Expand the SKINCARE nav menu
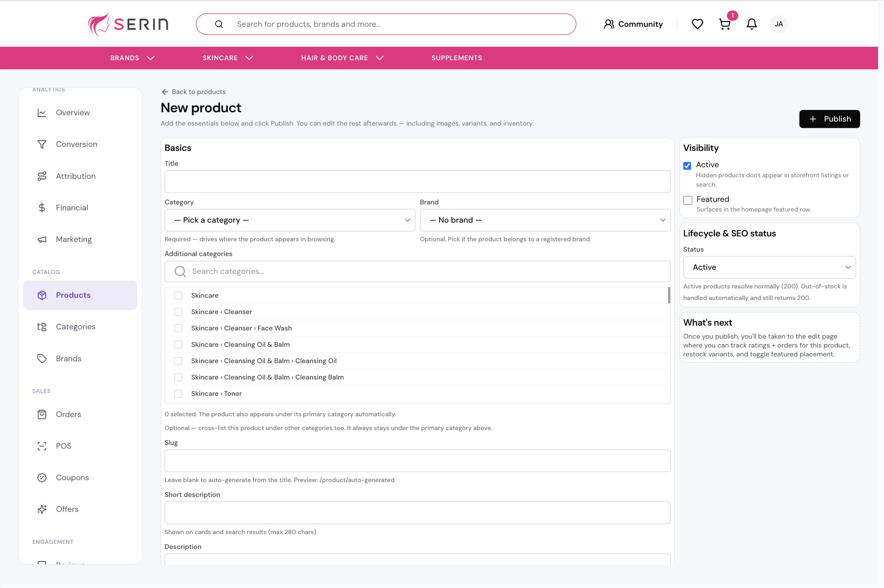This screenshot has height=588, width=884. click(228, 58)
